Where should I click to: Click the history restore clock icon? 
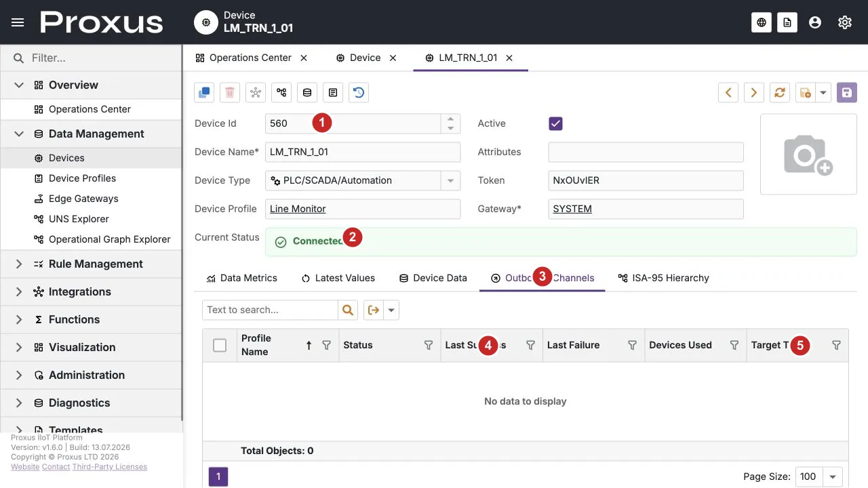coord(359,92)
